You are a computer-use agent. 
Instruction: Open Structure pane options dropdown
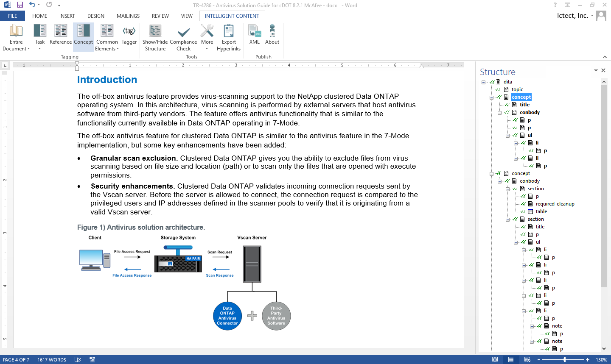596,70
